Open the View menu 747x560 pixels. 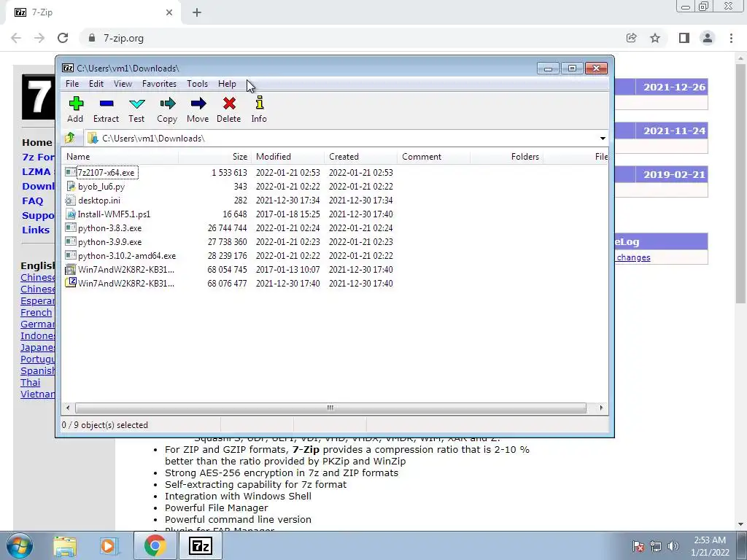tap(123, 84)
